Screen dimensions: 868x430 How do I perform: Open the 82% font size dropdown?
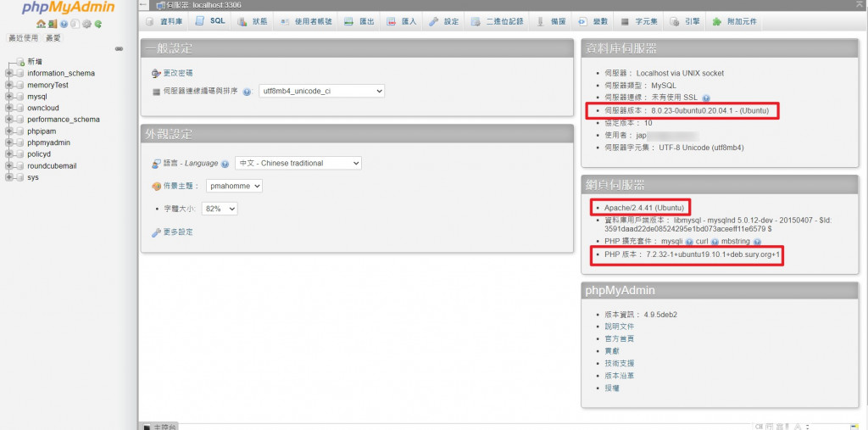(x=220, y=209)
